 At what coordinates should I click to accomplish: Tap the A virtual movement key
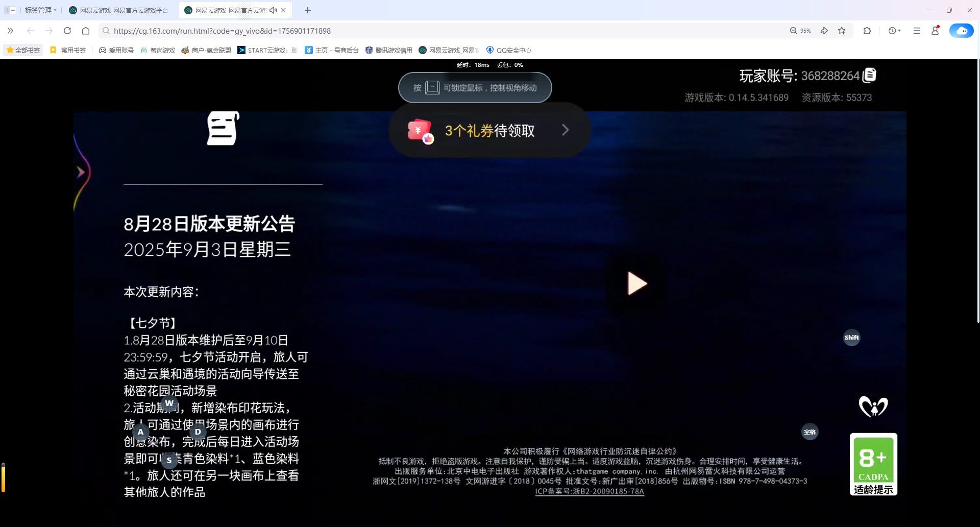pos(140,432)
